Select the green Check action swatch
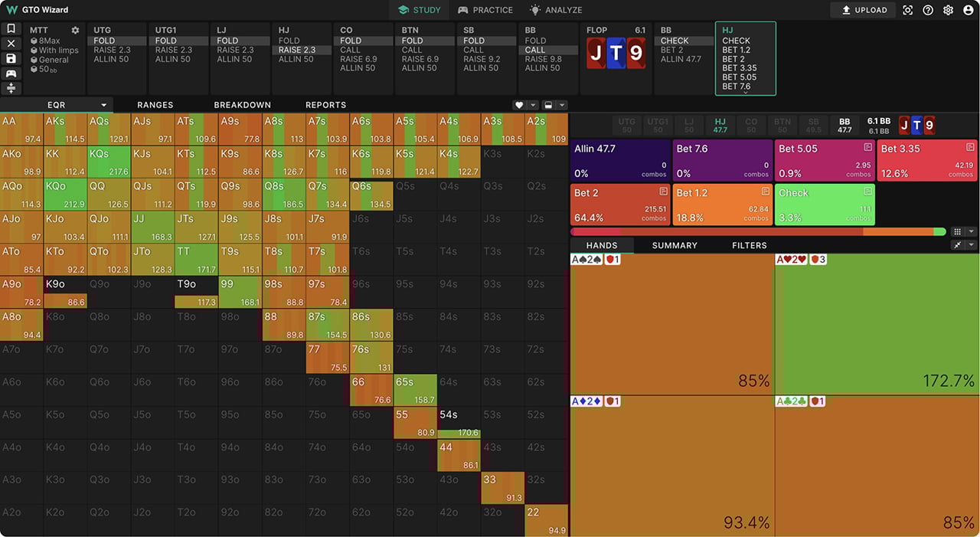 coord(824,205)
